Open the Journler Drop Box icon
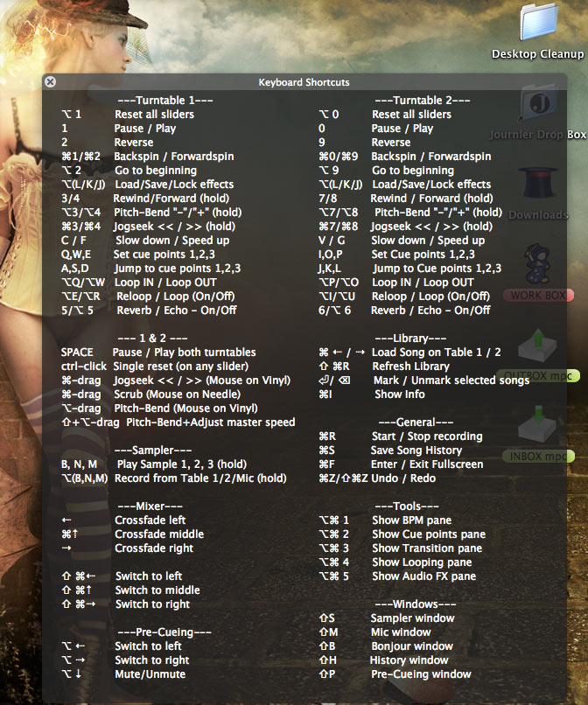588x705 pixels. [538, 104]
